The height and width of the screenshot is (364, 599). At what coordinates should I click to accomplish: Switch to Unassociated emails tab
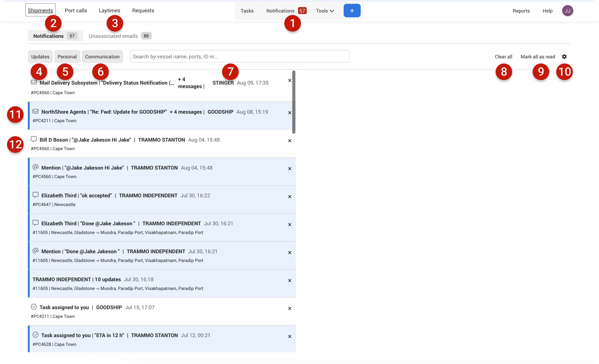[120, 36]
